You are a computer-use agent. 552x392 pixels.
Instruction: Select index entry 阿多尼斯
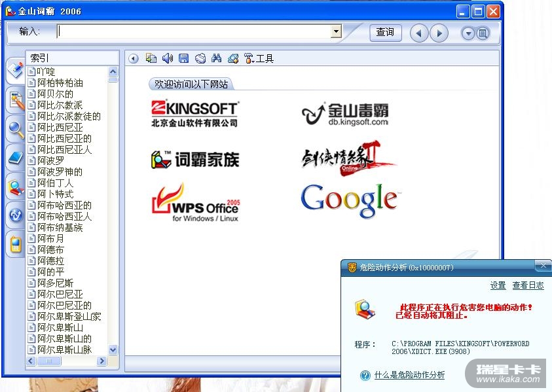(51, 283)
